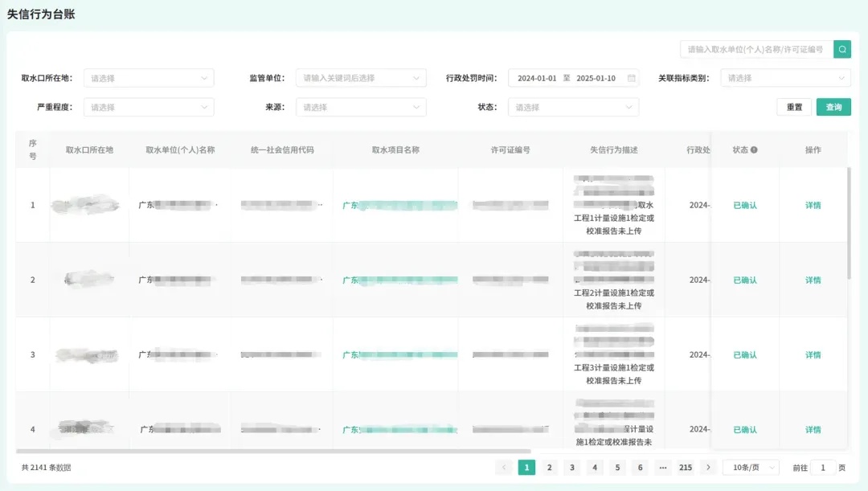Screen dimensions: 868x491
Task: Click the green search magnifier icon
Action: [x=842, y=49]
